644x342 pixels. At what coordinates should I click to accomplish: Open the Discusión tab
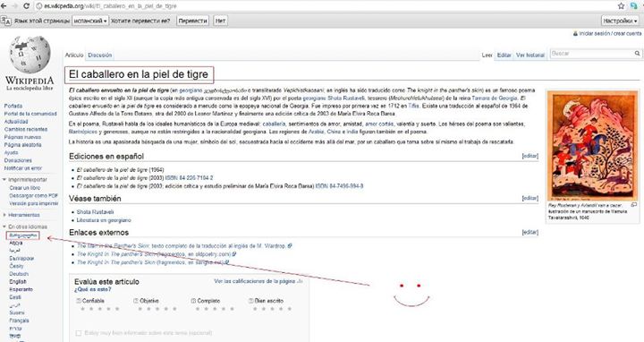point(100,56)
